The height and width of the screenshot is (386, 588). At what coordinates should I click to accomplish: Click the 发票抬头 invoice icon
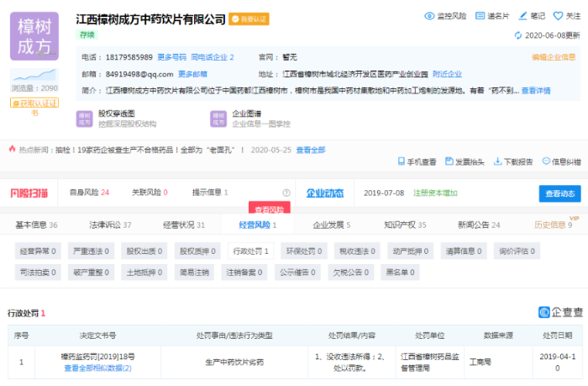[x=449, y=161]
